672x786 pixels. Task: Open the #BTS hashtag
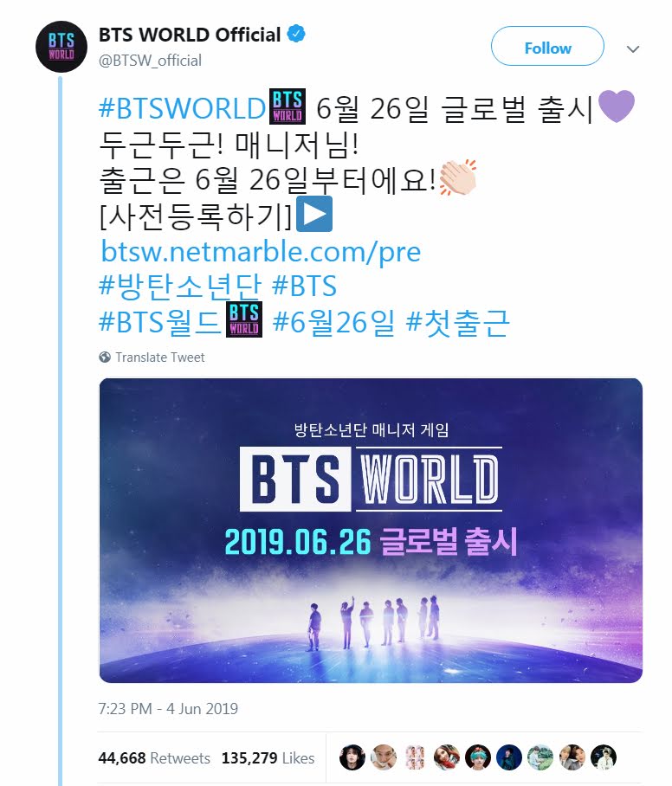305,286
